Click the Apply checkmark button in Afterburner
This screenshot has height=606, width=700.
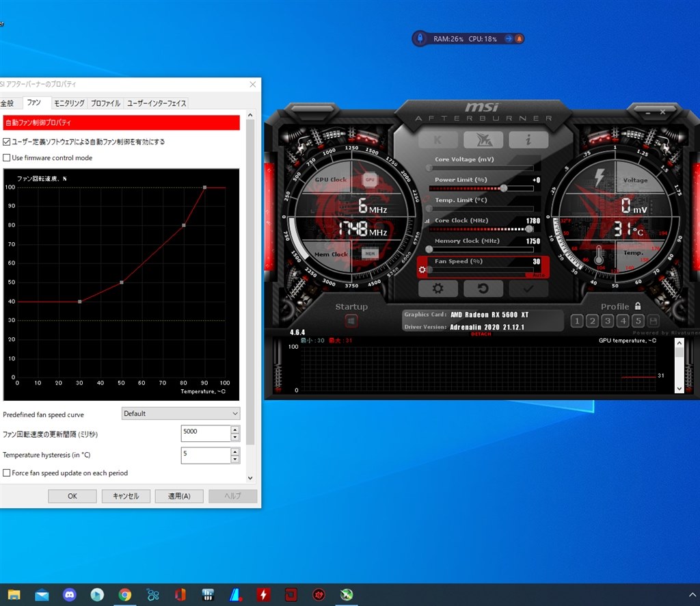click(x=528, y=289)
